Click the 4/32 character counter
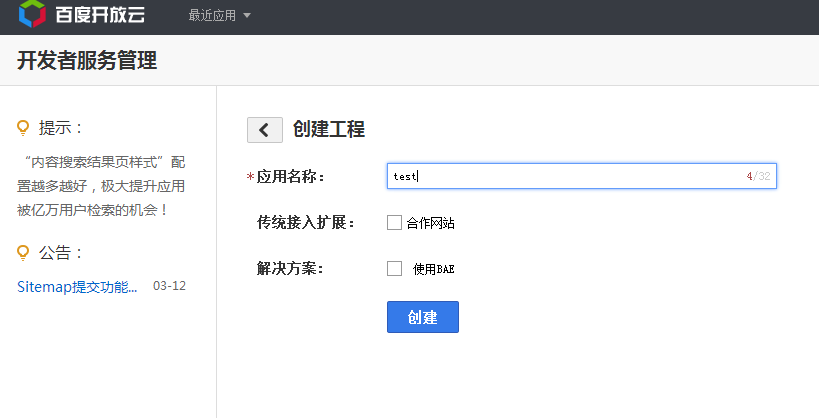 [x=758, y=176]
